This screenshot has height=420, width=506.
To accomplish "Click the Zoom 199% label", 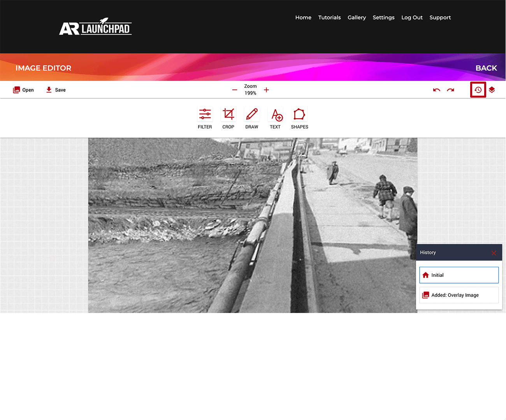I will pyautogui.click(x=250, y=90).
